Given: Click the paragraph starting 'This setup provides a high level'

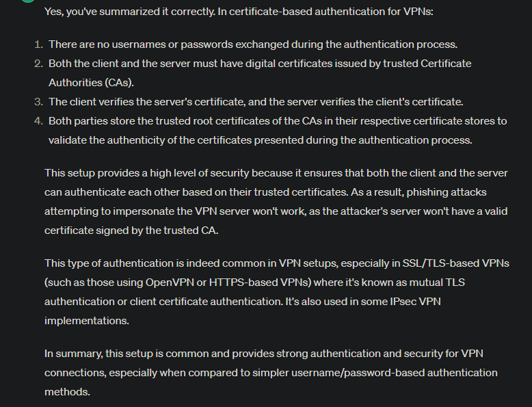Looking at the screenshot, I should [276, 202].
